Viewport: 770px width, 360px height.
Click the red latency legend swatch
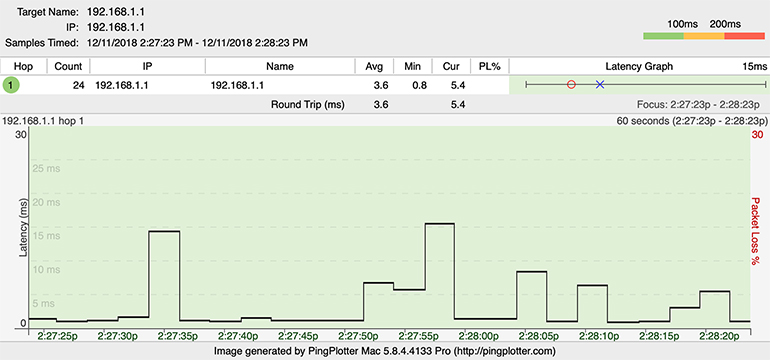(744, 36)
